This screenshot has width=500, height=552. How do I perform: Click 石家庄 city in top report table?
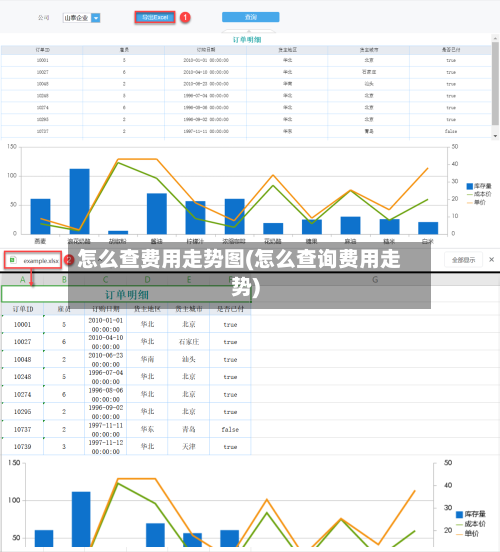[x=369, y=72]
